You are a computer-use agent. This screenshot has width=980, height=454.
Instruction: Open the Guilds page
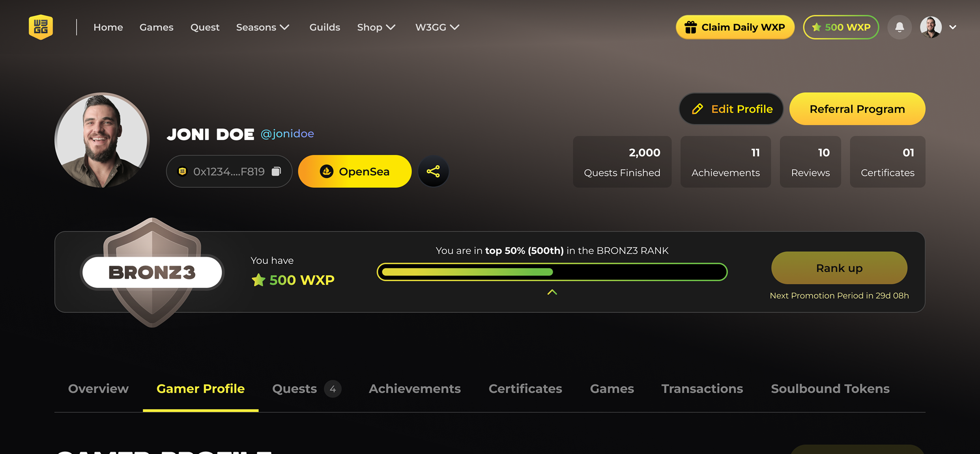(x=324, y=27)
